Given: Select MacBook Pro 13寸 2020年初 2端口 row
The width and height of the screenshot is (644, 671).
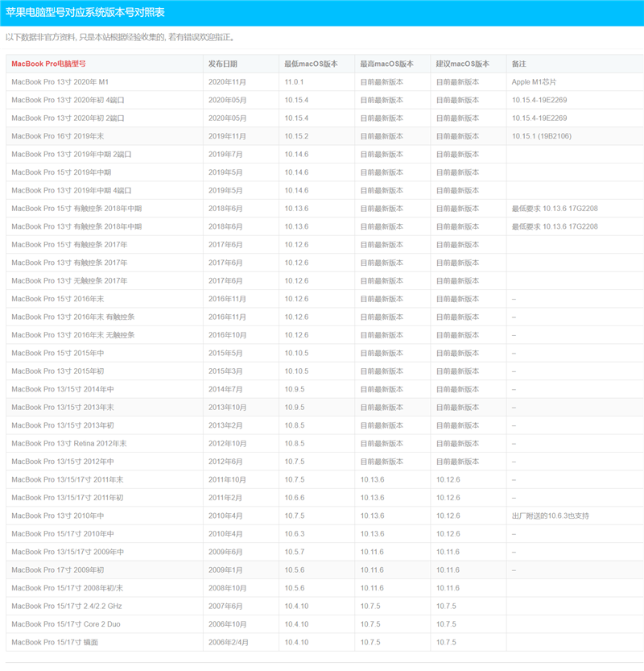Looking at the screenshot, I should [x=324, y=118].
